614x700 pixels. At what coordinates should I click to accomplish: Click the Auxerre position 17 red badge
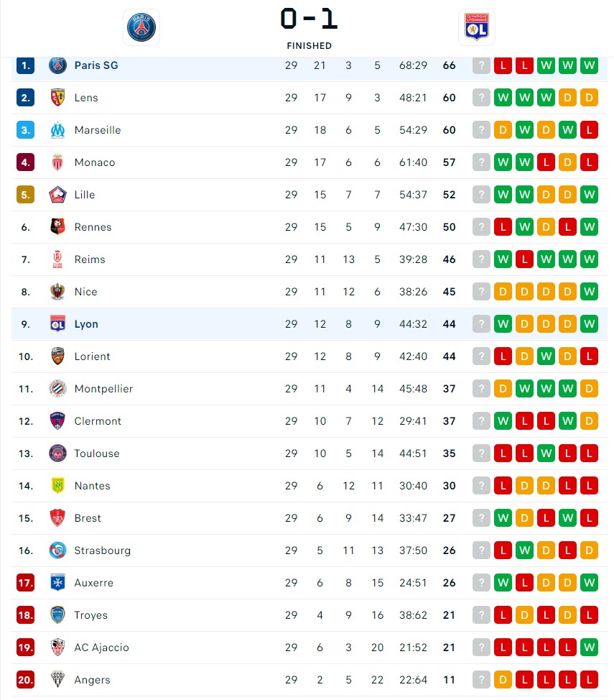pyautogui.click(x=25, y=583)
